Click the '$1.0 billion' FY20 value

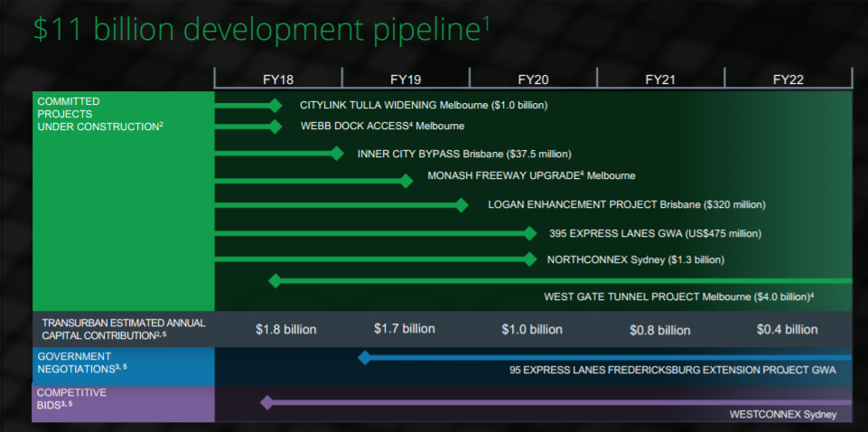click(532, 330)
